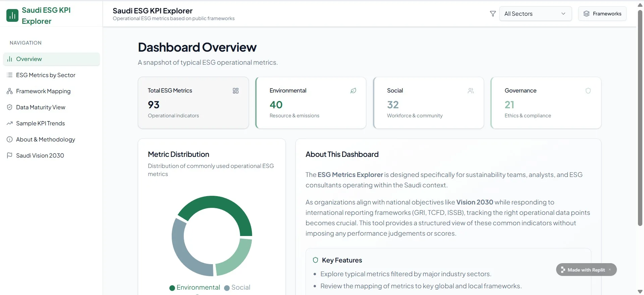The width and height of the screenshot is (644, 295).
Task: Click the NAVIGATION label in the sidebar
Action: coord(25,43)
